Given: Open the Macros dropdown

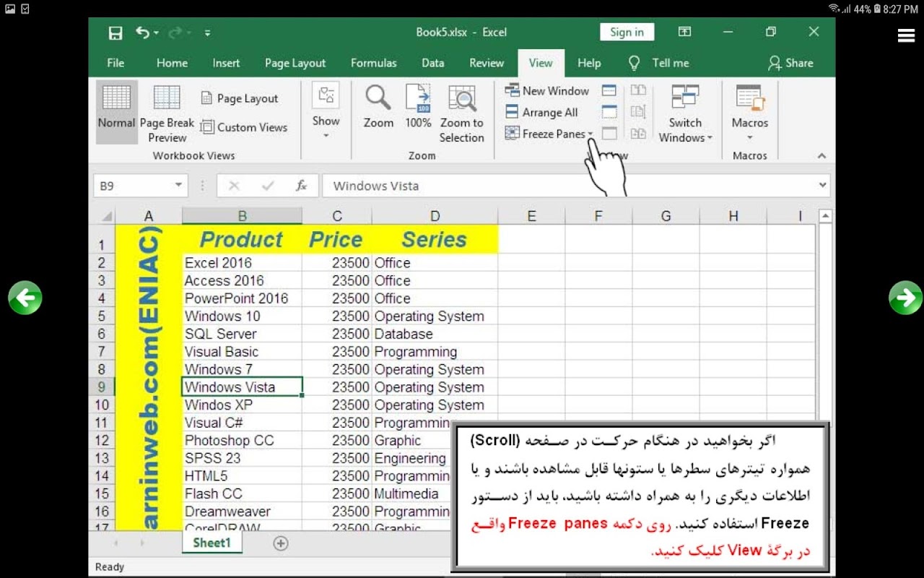Looking at the screenshot, I should [x=750, y=113].
